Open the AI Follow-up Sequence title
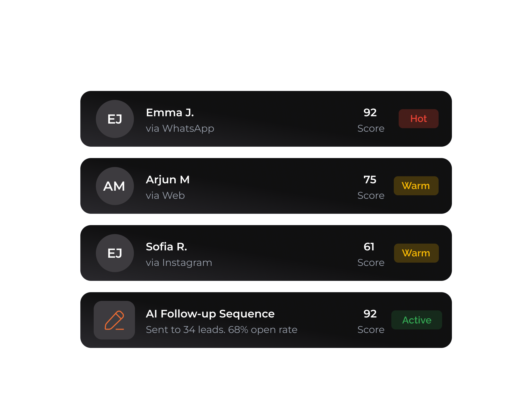 (210, 314)
